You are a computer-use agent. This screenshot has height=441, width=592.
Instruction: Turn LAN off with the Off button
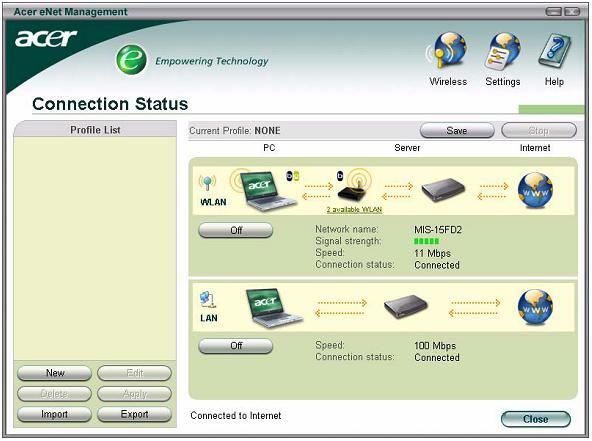(236, 345)
